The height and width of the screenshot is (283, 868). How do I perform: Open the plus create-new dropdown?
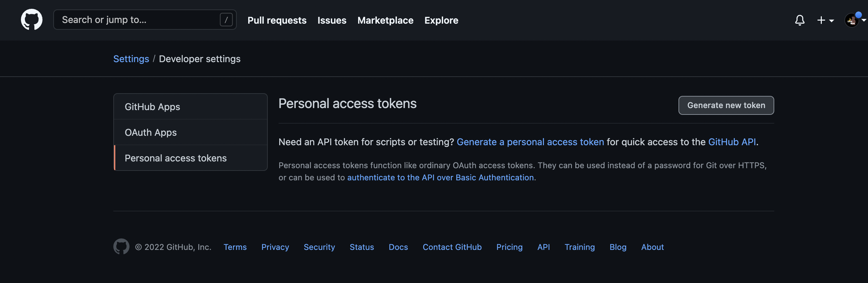825,20
